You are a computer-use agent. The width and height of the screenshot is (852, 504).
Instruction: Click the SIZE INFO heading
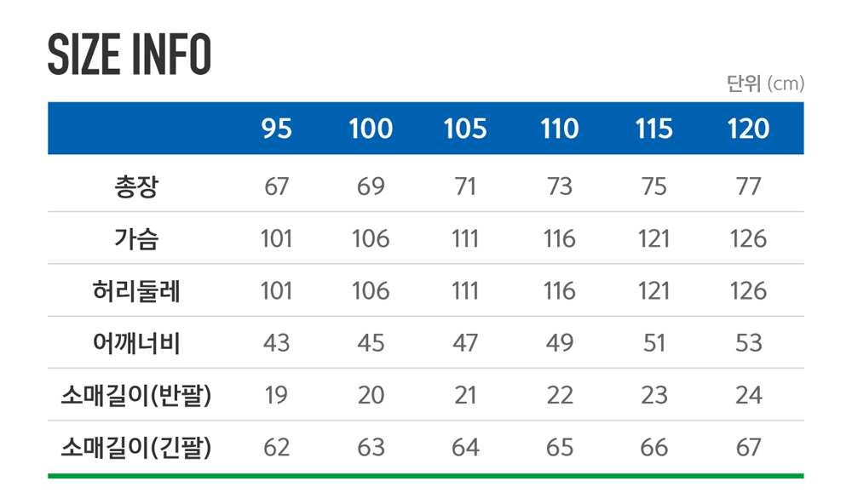click(x=130, y=54)
